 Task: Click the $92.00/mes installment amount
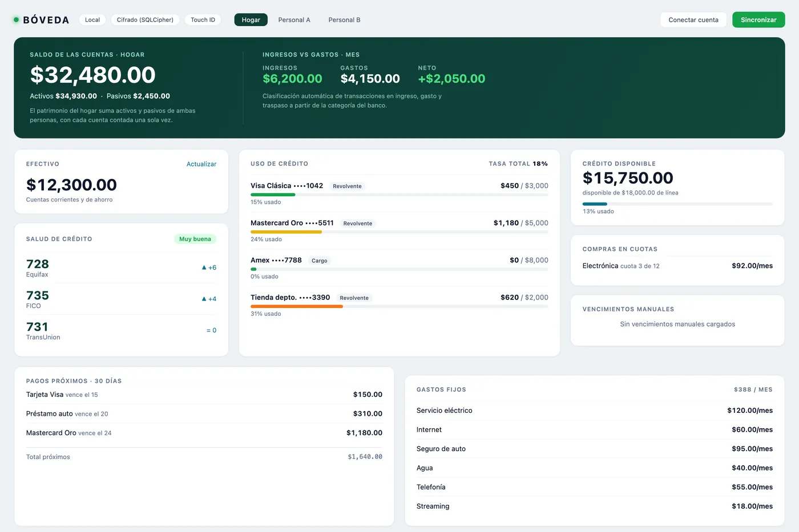[752, 266]
